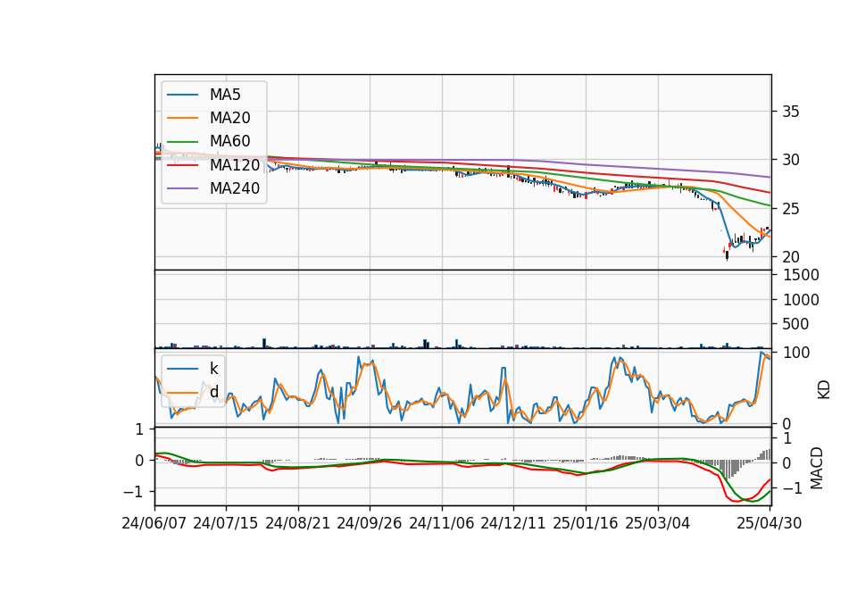Click the price axis value 35
This screenshot has height=616, width=857.
coord(790,112)
